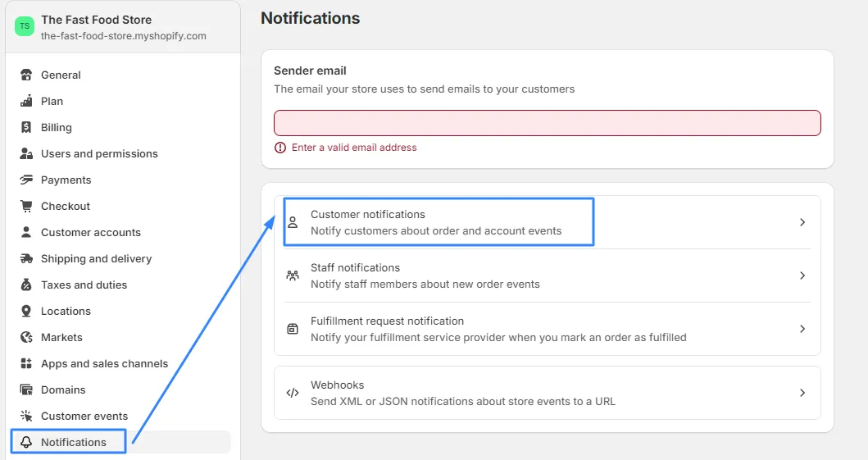Click The Fast Food Store name
This screenshot has width=868, height=460.
[x=97, y=20]
